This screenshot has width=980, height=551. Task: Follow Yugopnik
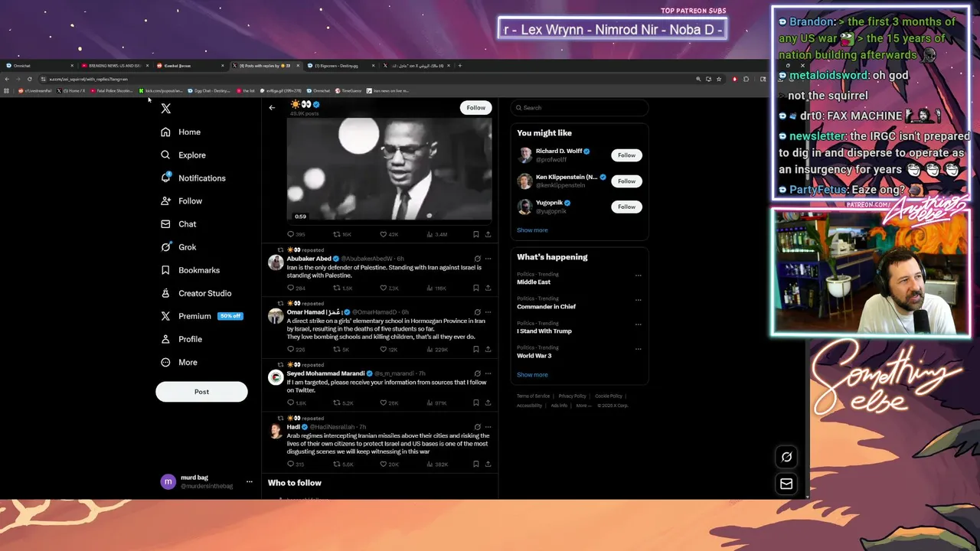point(626,207)
